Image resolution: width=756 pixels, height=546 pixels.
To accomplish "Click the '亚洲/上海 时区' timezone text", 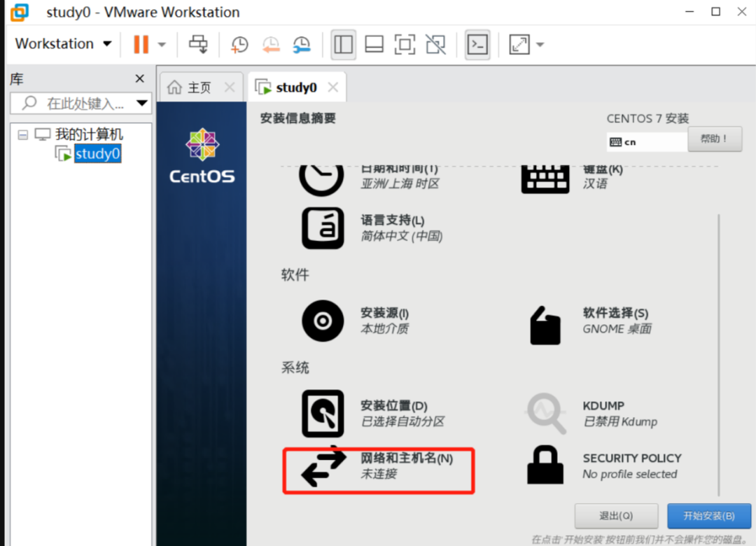I will 400,184.
